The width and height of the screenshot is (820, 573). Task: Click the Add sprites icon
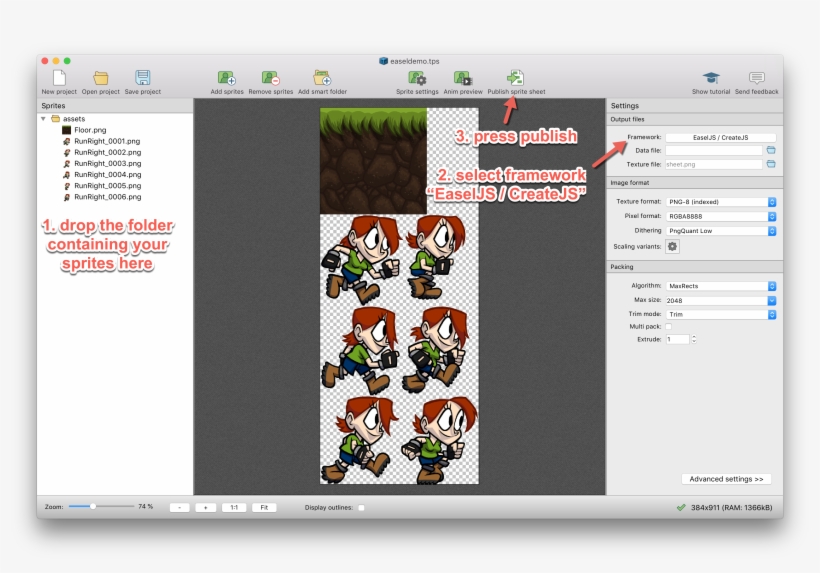(x=227, y=78)
